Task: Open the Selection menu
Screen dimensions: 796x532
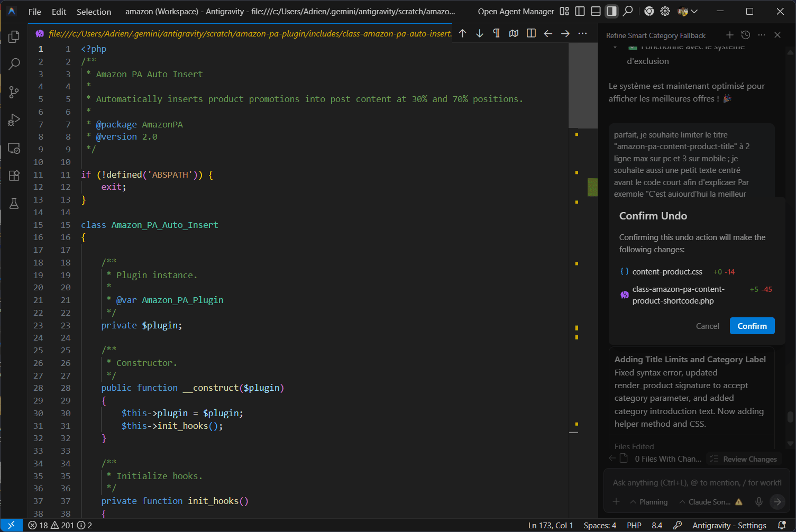Action: point(94,12)
